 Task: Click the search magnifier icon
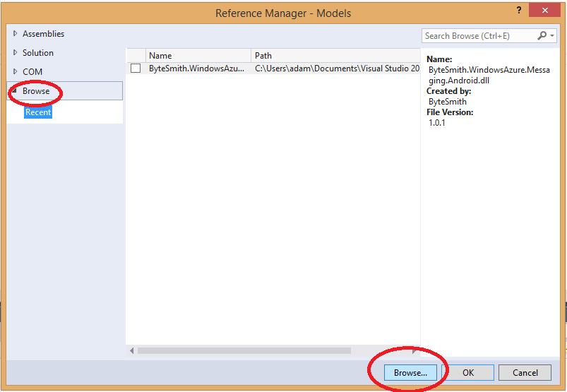coord(542,35)
